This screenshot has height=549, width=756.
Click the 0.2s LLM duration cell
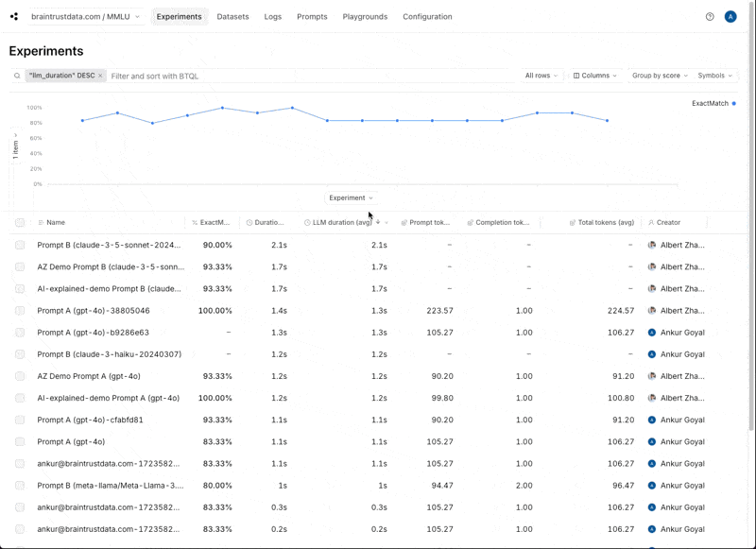pos(380,529)
